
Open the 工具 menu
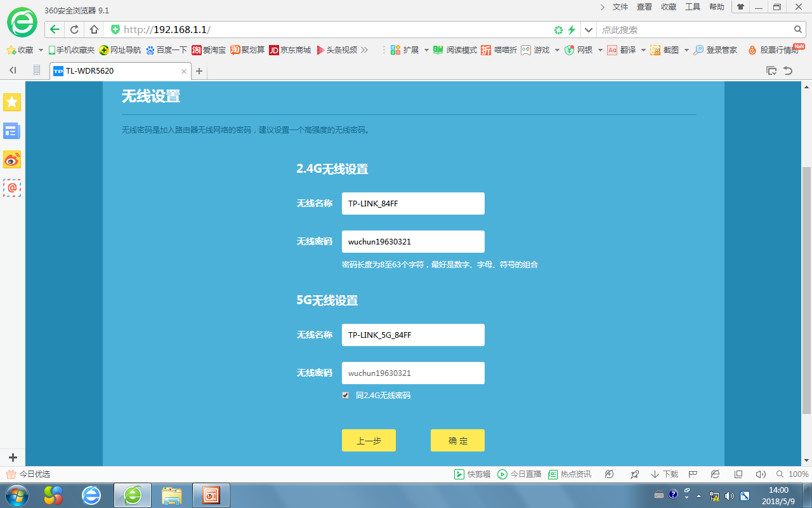693,7
